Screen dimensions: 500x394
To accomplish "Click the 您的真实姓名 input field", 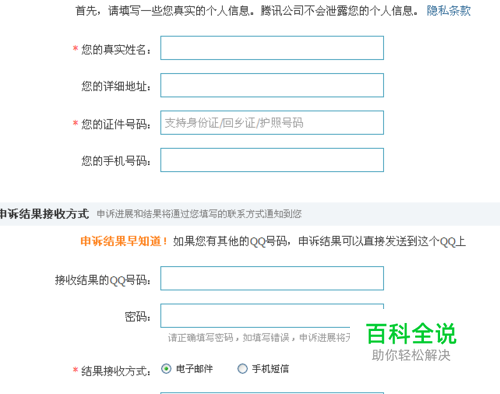I will (x=272, y=48).
